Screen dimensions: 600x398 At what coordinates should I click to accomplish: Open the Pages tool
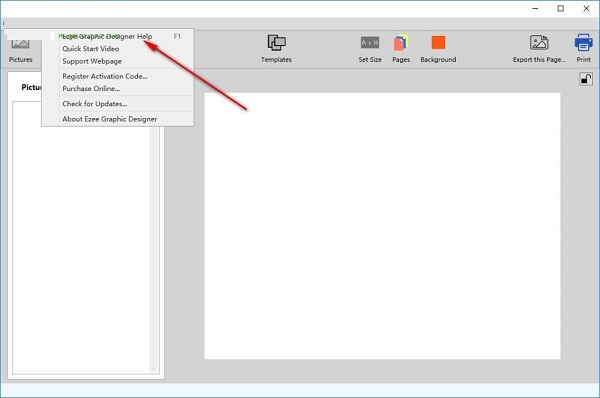click(401, 48)
